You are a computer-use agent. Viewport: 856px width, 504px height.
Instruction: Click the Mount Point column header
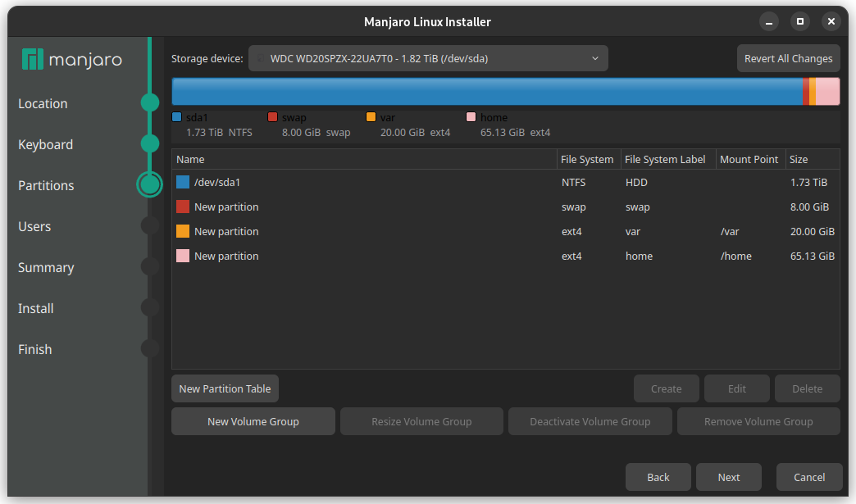coord(750,159)
